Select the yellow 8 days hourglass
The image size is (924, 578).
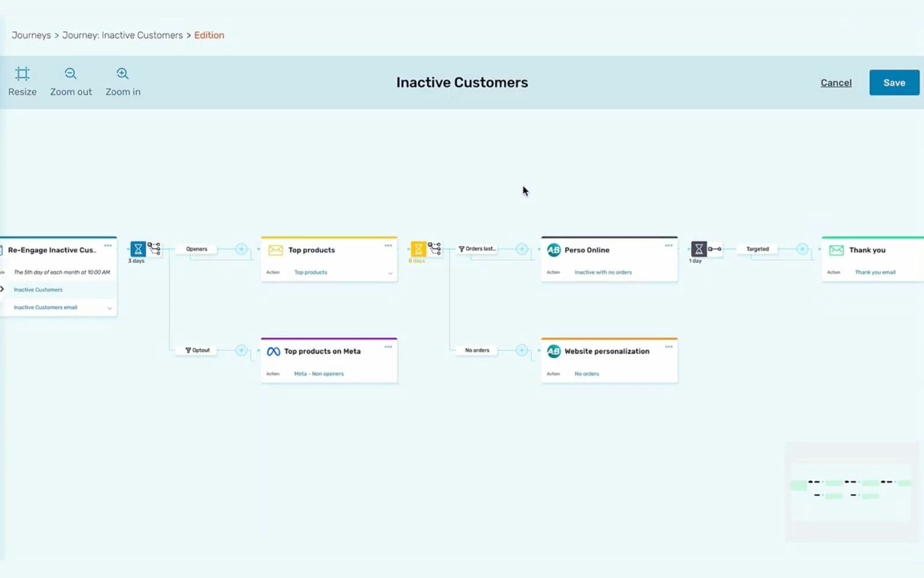coord(418,249)
